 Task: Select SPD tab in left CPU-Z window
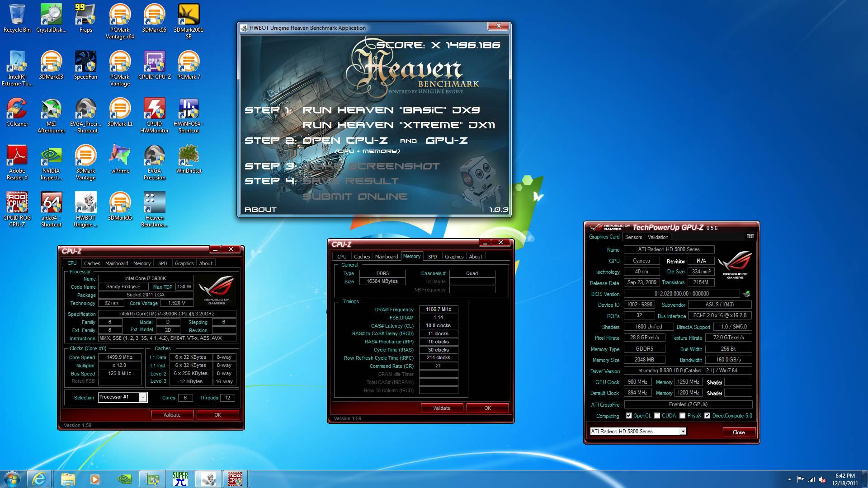pyautogui.click(x=162, y=263)
